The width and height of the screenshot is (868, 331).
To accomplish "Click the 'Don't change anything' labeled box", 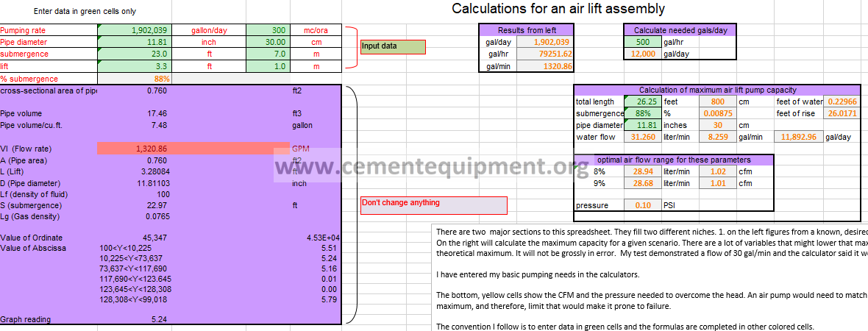I will [433, 205].
